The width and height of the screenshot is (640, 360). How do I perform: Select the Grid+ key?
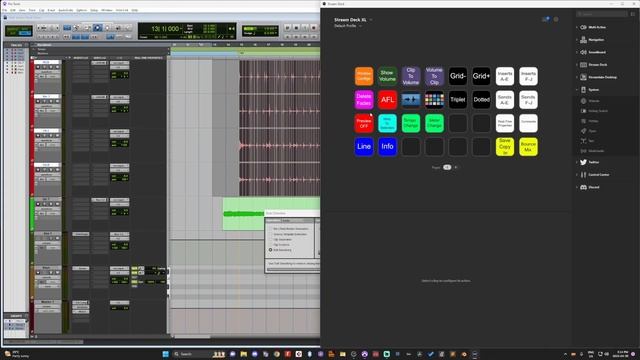[481, 76]
